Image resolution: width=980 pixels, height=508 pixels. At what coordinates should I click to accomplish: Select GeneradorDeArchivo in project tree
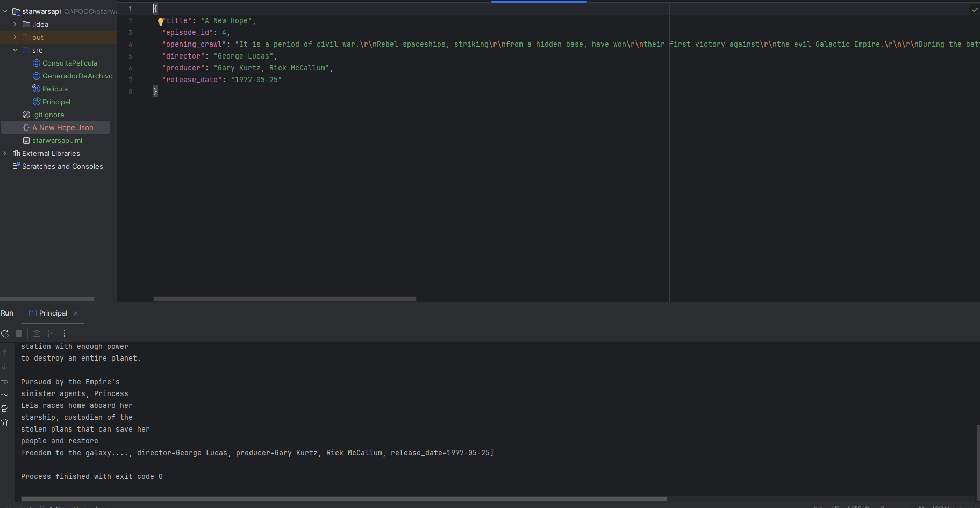coord(77,76)
